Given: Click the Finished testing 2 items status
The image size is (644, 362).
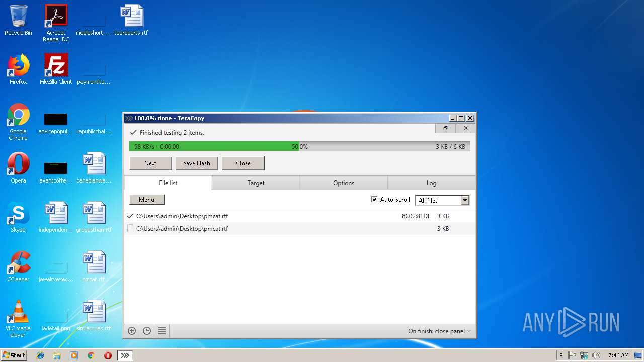Looking at the screenshot, I should pos(172,133).
